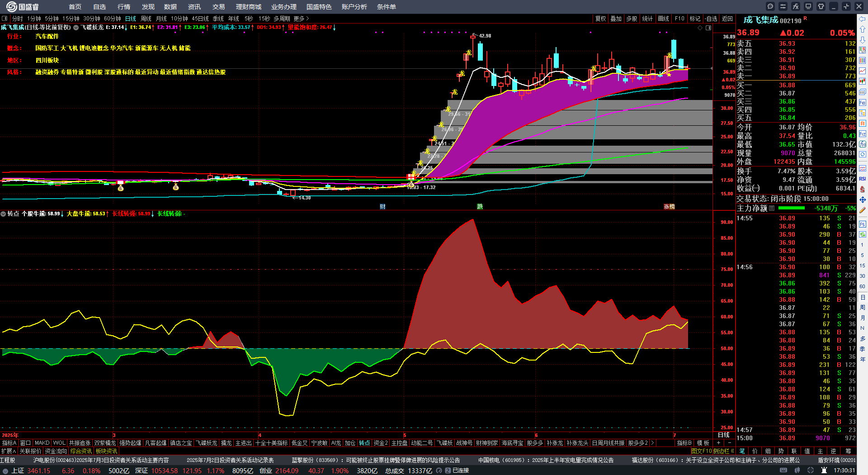Click the blue back arrow in right sidebar
This screenshot has width=868, height=475.
[x=863, y=19]
